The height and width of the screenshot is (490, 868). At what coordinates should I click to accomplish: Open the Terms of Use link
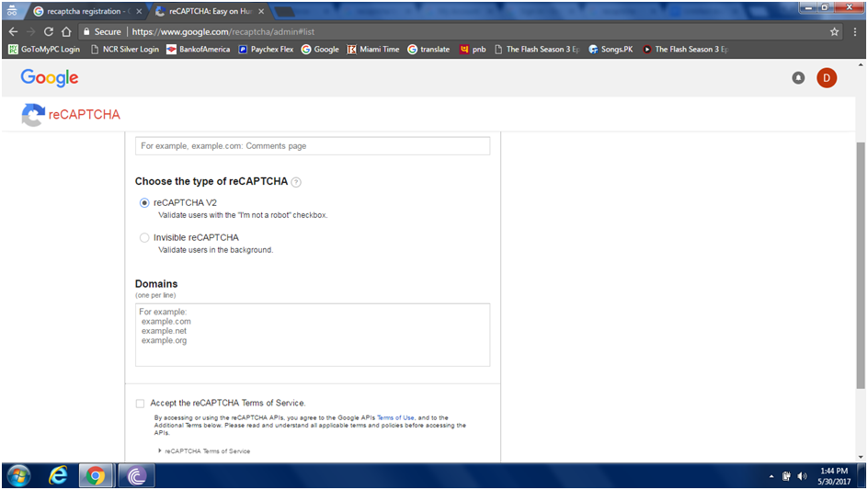pos(395,418)
